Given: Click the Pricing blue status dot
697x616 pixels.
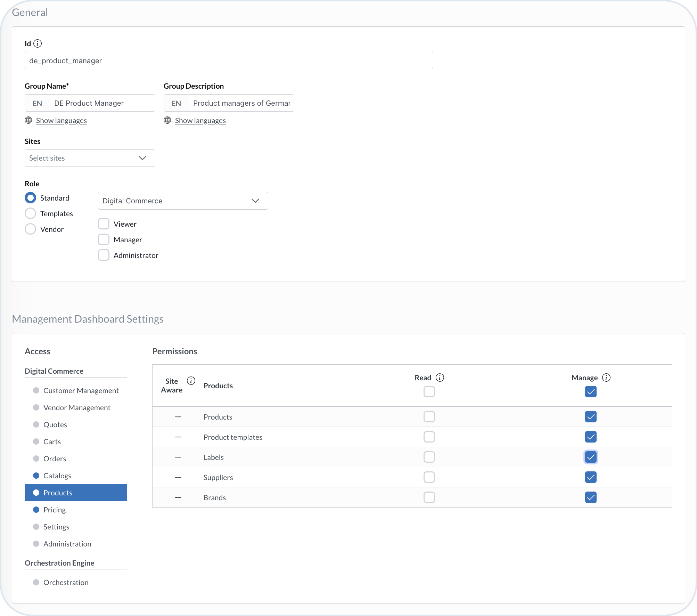Looking at the screenshot, I should click(36, 510).
